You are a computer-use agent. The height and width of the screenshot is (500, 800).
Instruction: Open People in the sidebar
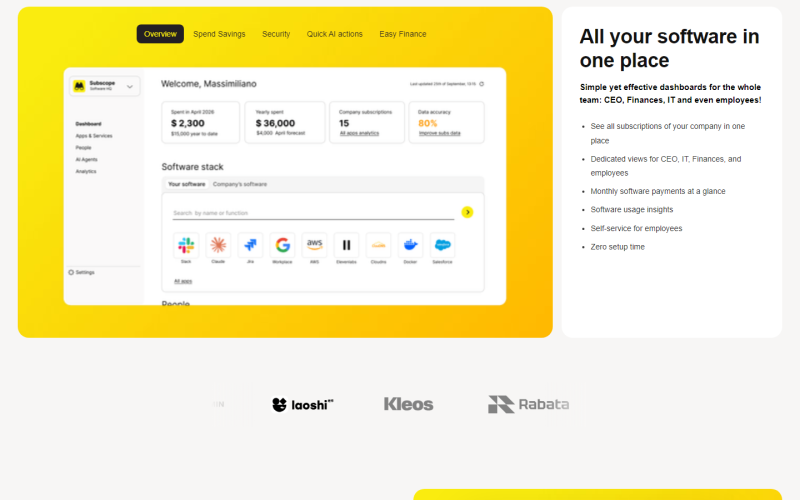tap(83, 147)
